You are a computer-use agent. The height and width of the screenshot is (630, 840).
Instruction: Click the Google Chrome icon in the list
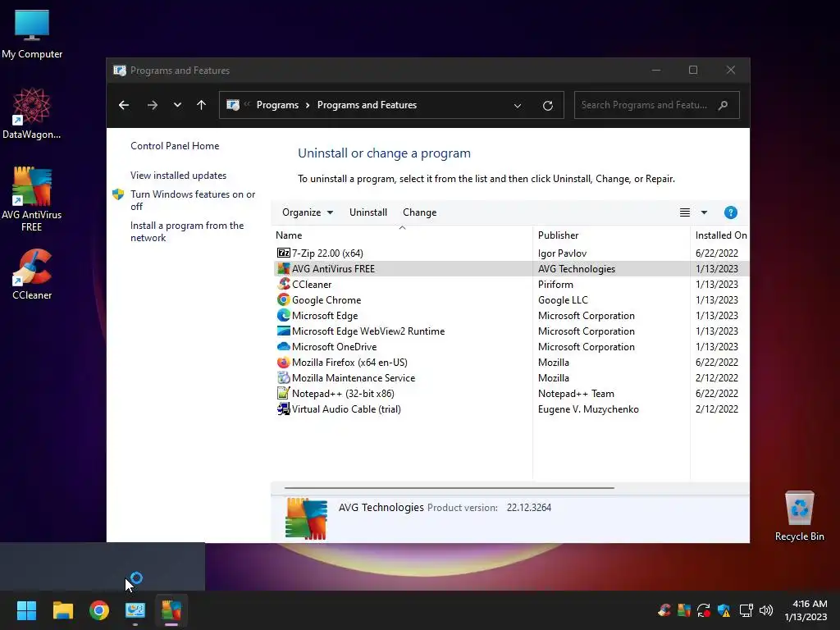(x=283, y=300)
